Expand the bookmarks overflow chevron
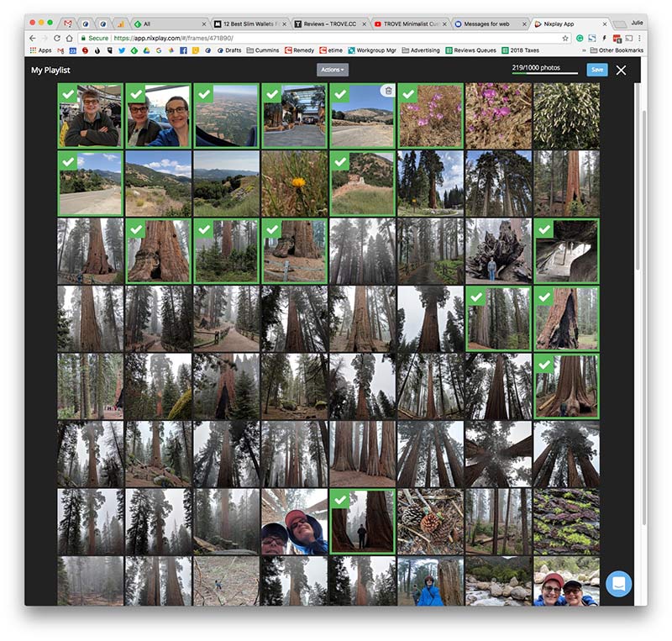The height and width of the screenshot is (641, 672). (583, 50)
